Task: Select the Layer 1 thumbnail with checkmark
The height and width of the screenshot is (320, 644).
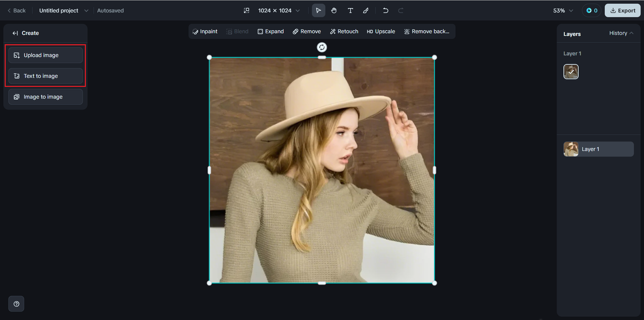Action: (571, 72)
